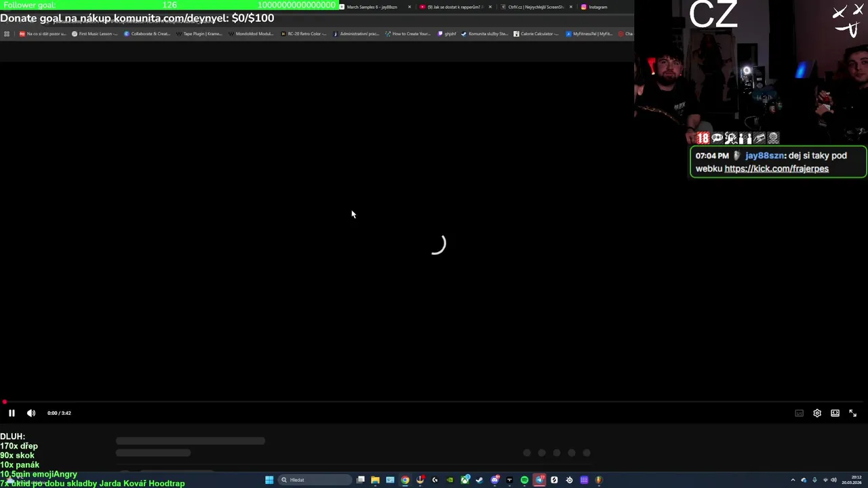The width and height of the screenshot is (868, 488).
Task: Open Spotify from the taskbar
Action: pos(524,480)
